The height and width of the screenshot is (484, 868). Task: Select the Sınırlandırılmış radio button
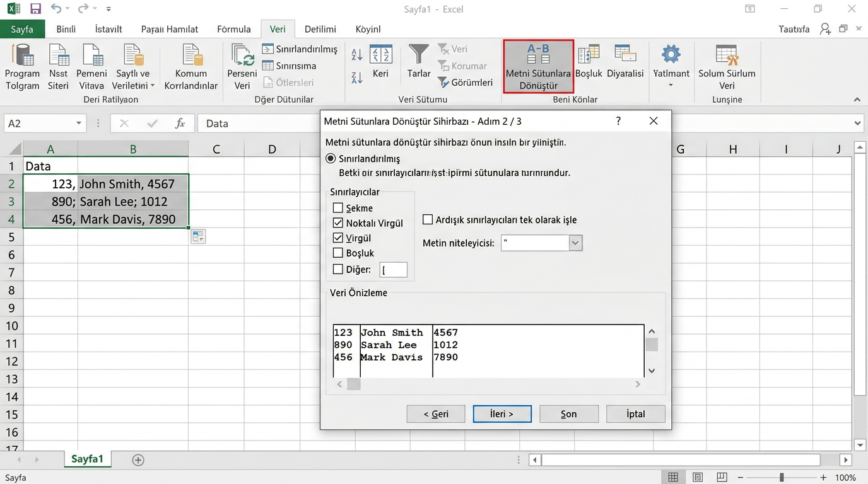coord(331,159)
